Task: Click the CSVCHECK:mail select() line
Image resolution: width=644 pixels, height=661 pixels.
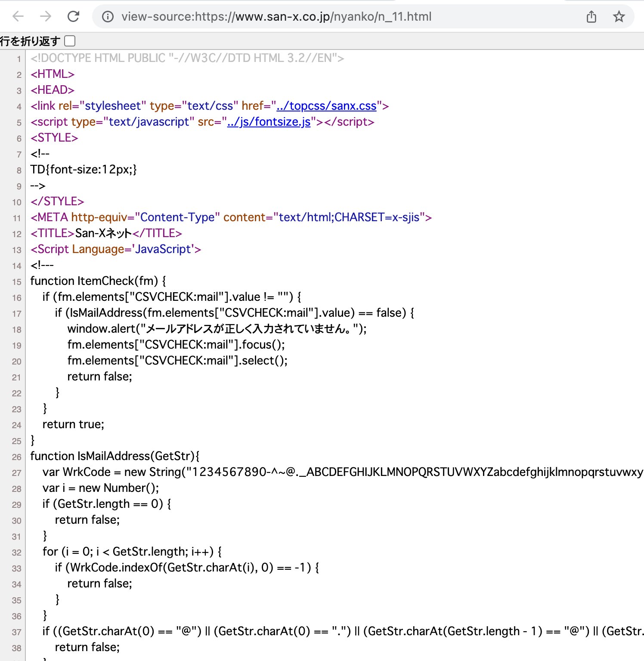Action: tap(177, 361)
